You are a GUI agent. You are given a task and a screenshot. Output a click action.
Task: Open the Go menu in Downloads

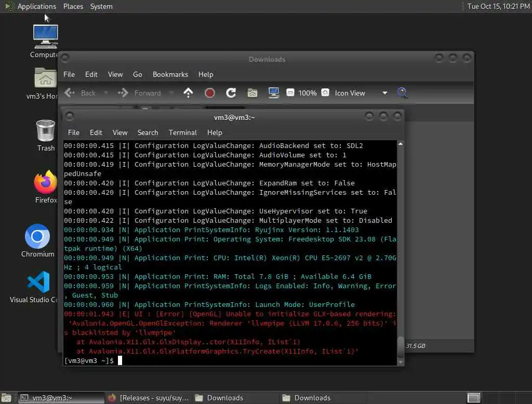pyautogui.click(x=137, y=74)
